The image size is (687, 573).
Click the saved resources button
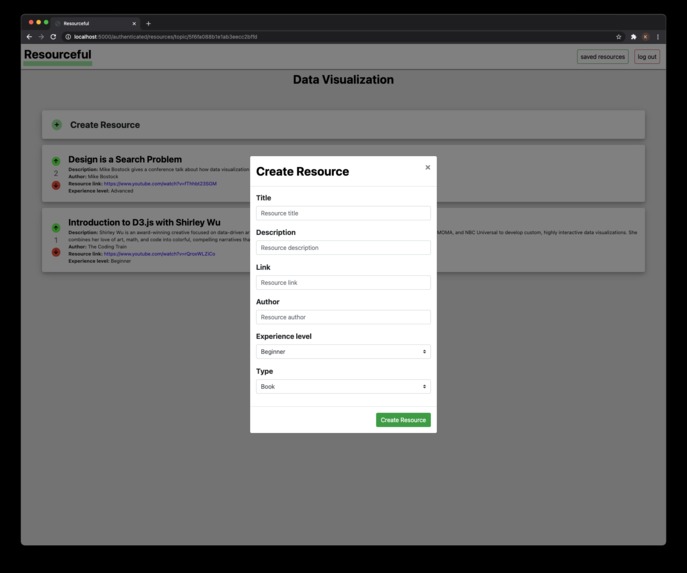(602, 57)
